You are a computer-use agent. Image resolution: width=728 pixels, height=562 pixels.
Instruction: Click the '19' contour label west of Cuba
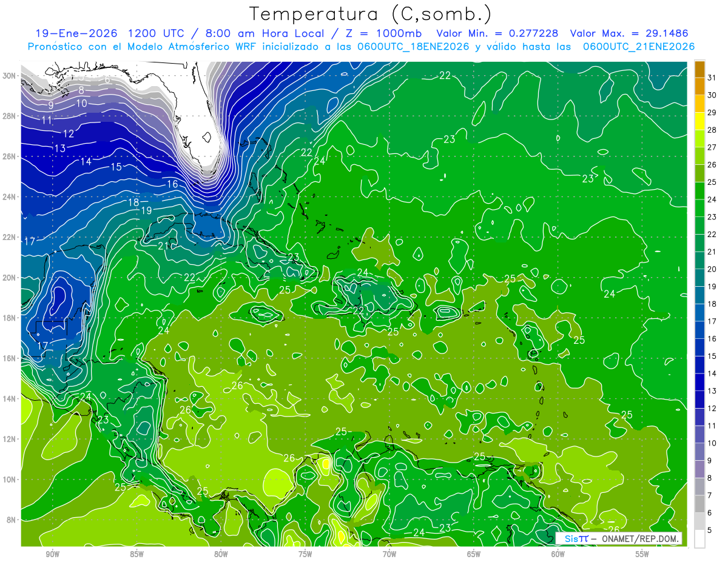[146, 211]
